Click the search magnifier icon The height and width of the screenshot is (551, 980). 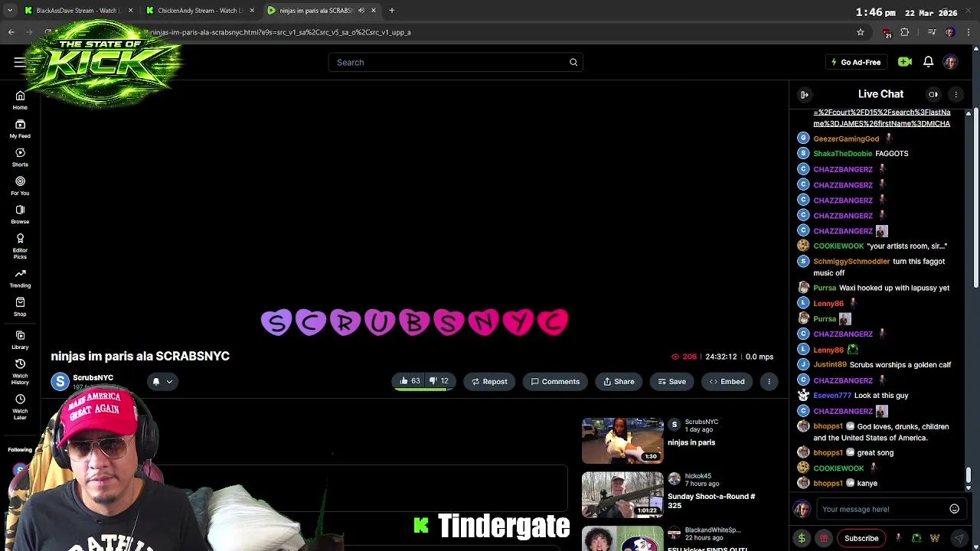(x=573, y=62)
